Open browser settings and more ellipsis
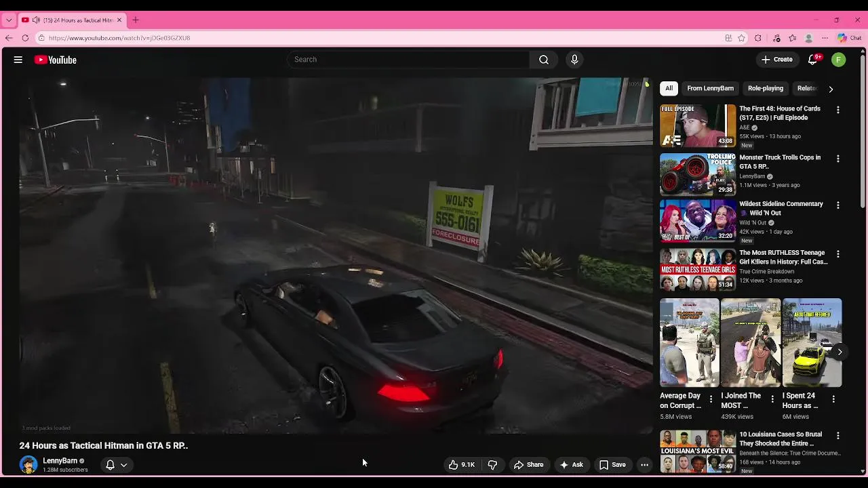The width and height of the screenshot is (868, 488). point(825,38)
